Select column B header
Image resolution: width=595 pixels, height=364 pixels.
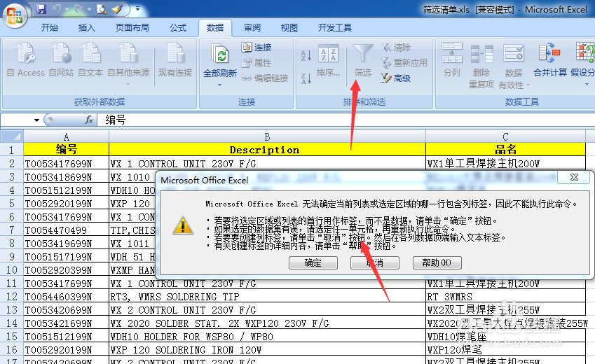(x=267, y=136)
